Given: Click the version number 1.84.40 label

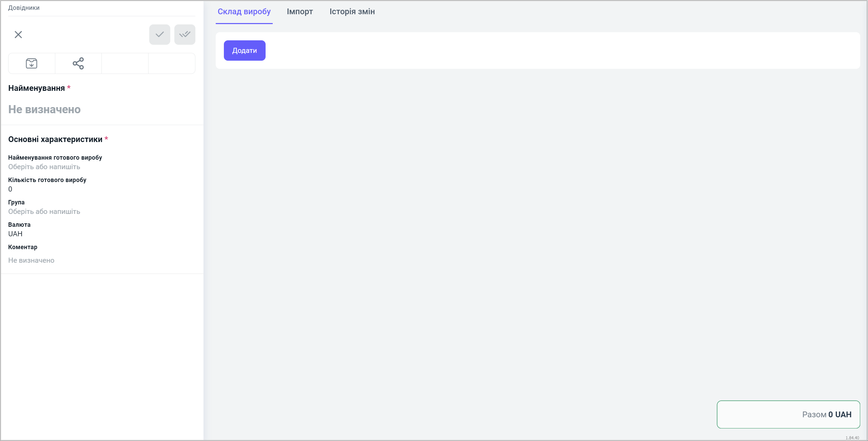Looking at the screenshot, I should click(852, 438).
